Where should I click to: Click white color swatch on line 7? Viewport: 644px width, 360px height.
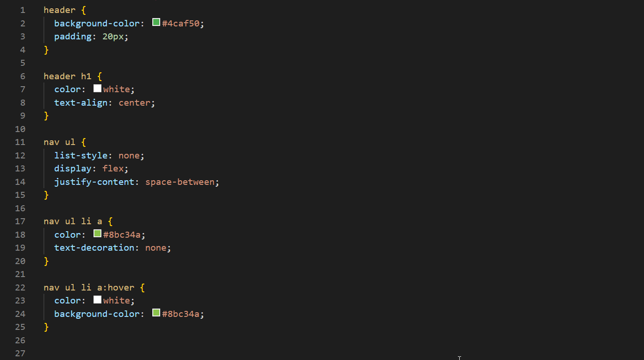[97, 88]
